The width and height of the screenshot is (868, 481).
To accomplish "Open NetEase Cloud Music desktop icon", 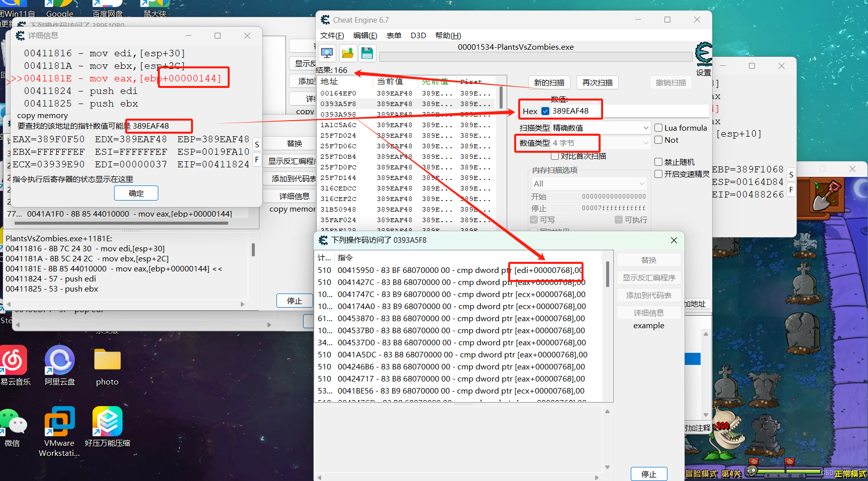I will pos(14,360).
